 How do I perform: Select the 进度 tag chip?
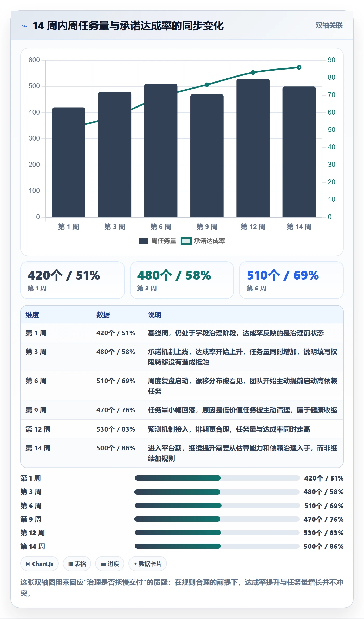[x=110, y=564]
